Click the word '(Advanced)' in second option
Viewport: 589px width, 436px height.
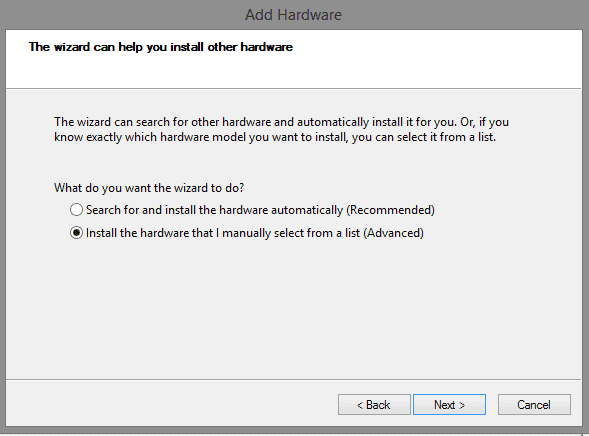click(393, 233)
